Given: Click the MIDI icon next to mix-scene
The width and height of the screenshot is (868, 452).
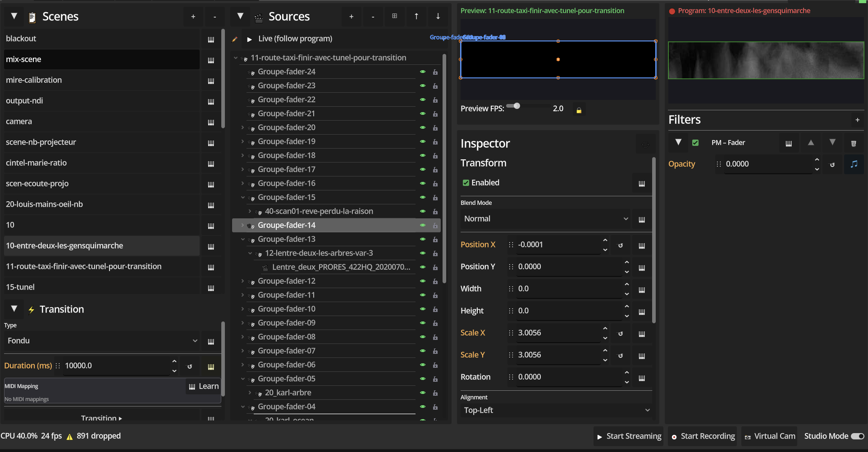Looking at the screenshot, I should click(x=210, y=60).
